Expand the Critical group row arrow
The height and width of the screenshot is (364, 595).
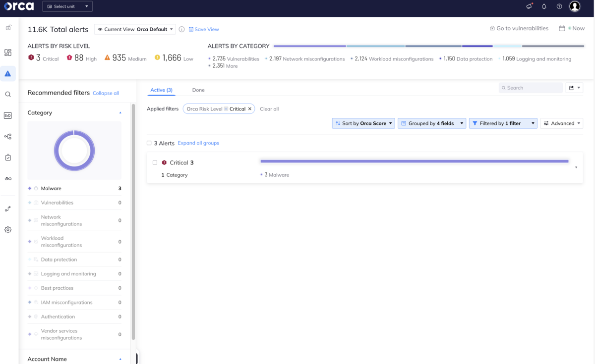point(576,167)
